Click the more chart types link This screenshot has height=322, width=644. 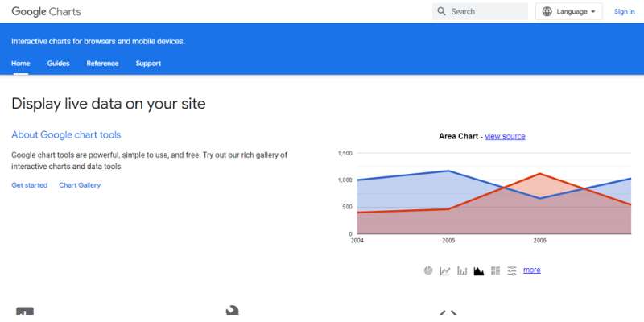[x=532, y=270]
